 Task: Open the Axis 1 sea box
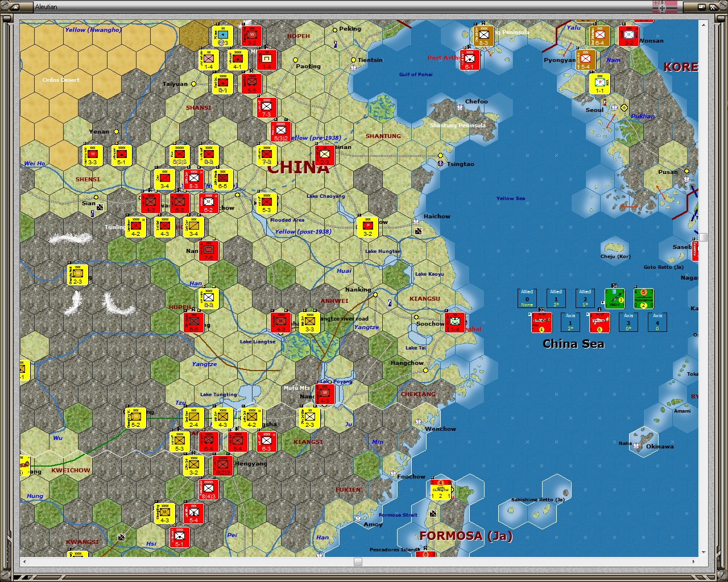(x=570, y=322)
